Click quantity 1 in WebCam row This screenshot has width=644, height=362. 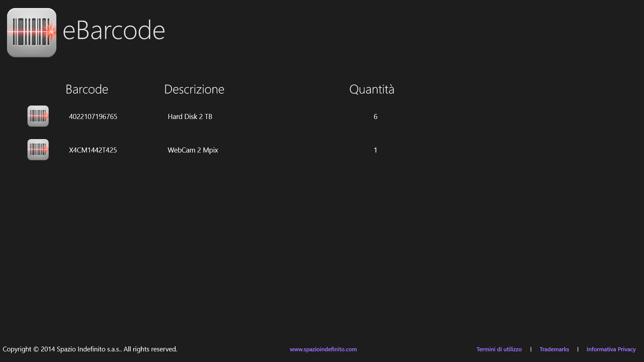pyautogui.click(x=375, y=150)
